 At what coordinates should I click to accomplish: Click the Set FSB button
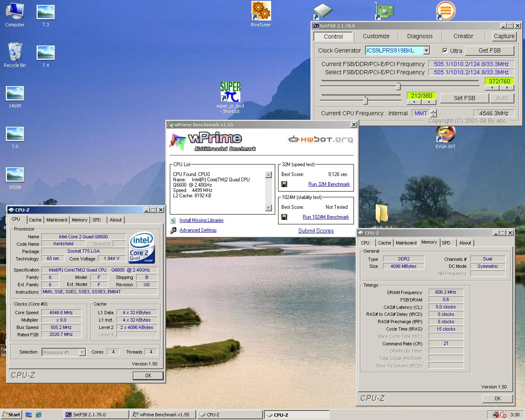[464, 98]
